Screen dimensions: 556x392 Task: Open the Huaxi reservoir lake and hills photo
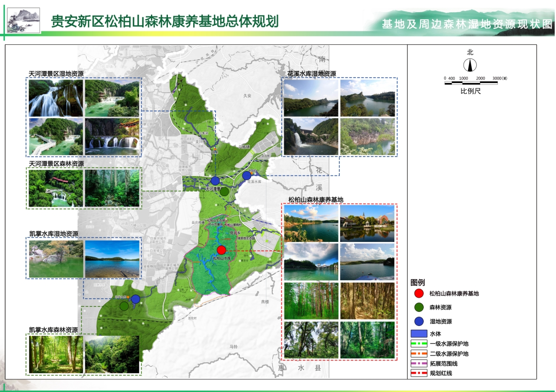click(x=311, y=98)
